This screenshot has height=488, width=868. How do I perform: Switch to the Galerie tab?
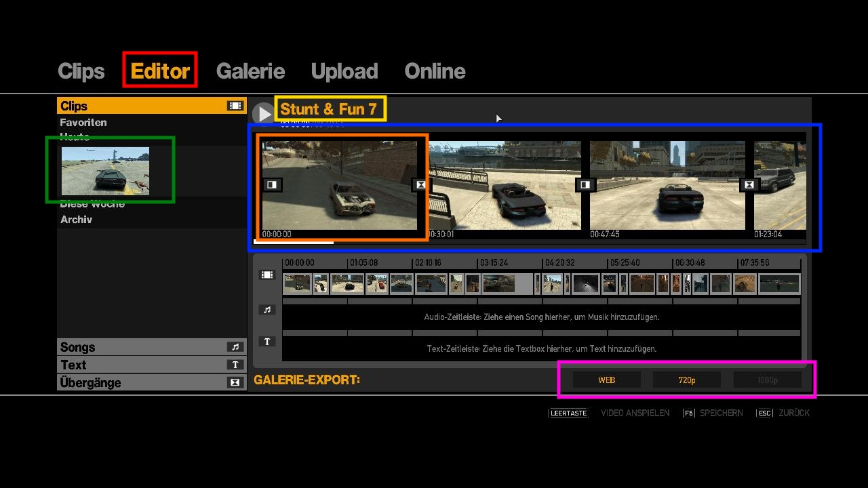(250, 70)
